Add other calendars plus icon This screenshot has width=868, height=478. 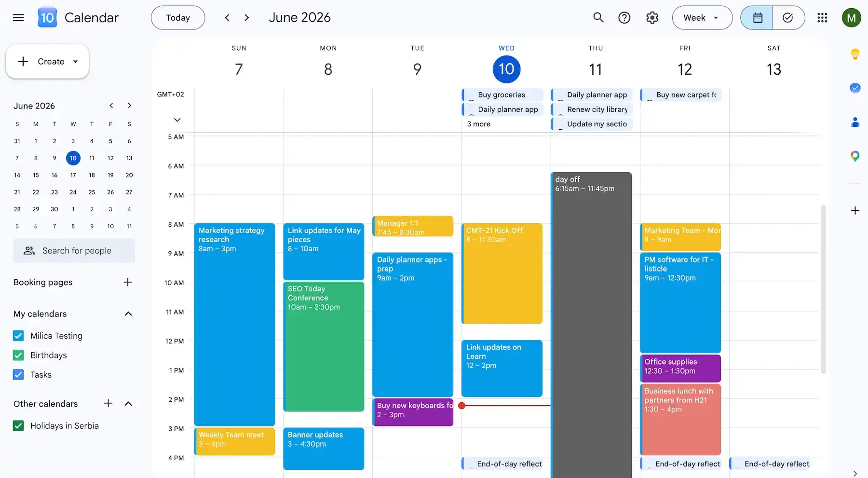click(108, 403)
